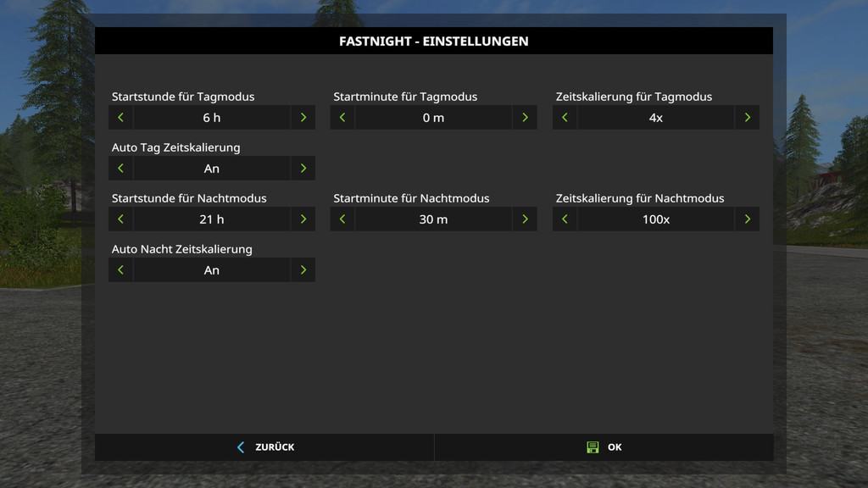Click the 100x night time scale value field
The width and height of the screenshot is (868, 488).
pyautogui.click(x=655, y=219)
